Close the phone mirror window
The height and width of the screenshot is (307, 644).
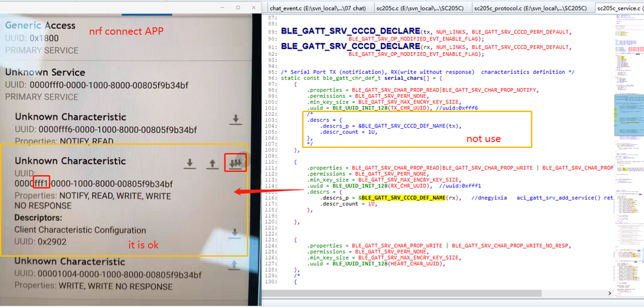click(253, 7)
